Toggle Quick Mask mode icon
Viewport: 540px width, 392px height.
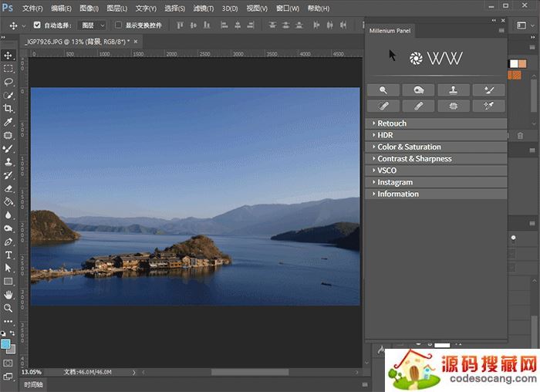point(8,363)
